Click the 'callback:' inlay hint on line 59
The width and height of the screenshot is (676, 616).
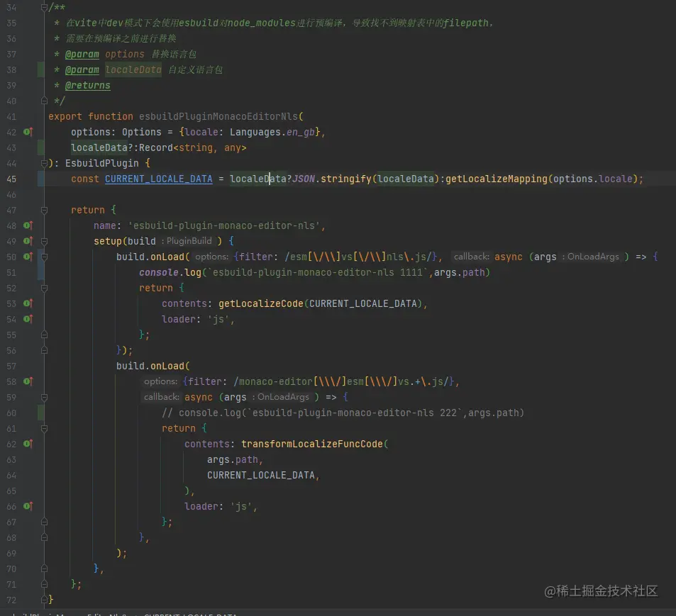[161, 397]
